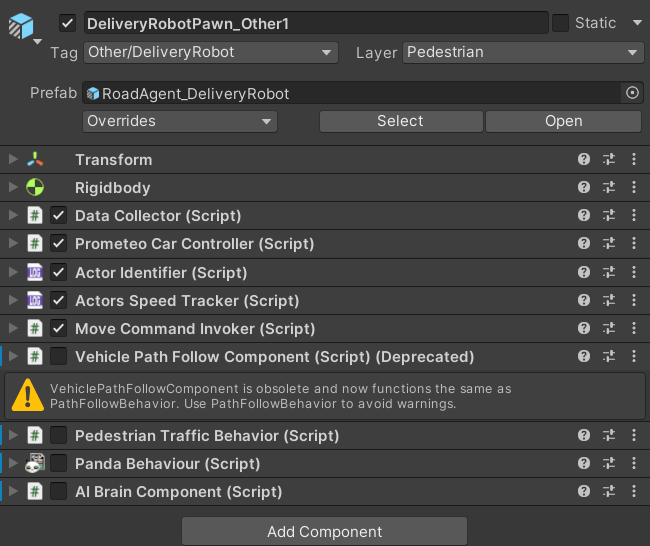
Task: Open help for Rigidbody component
Action: 584,187
